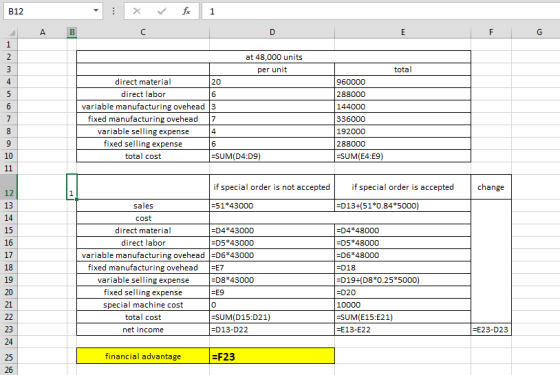The height and width of the screenshot is (375, 560).
Task: Select row 12 header
Action: [9, 187]
